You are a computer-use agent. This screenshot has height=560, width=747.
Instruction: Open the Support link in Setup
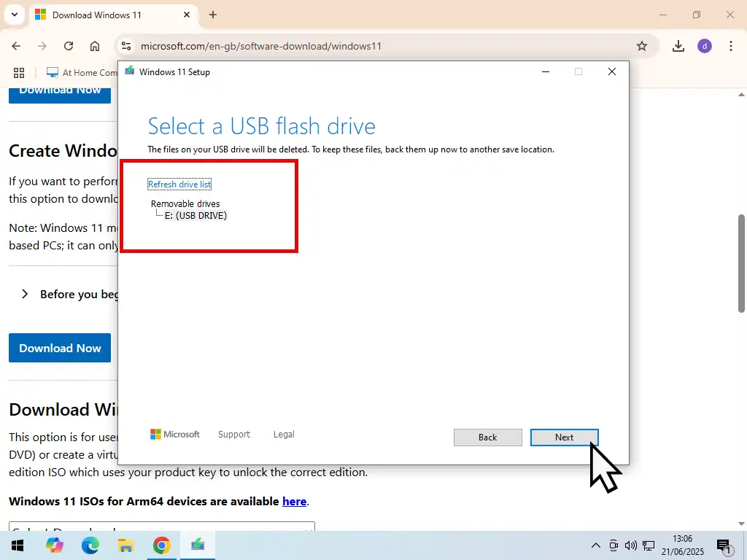pyautogui.click(x=233, y=435)
